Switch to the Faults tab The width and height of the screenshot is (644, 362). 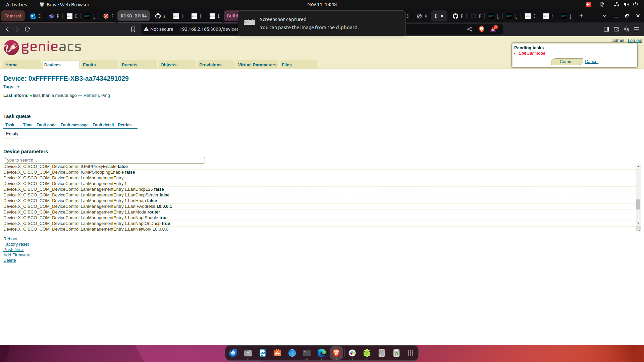coord(89,65)
